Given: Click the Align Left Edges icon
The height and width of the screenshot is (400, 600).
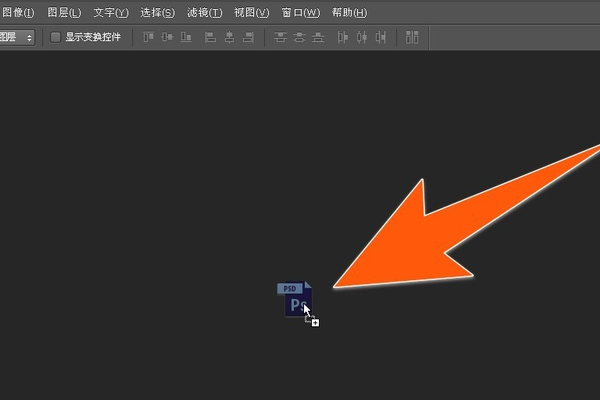Looking at the screenshot, I should (210, 37).
